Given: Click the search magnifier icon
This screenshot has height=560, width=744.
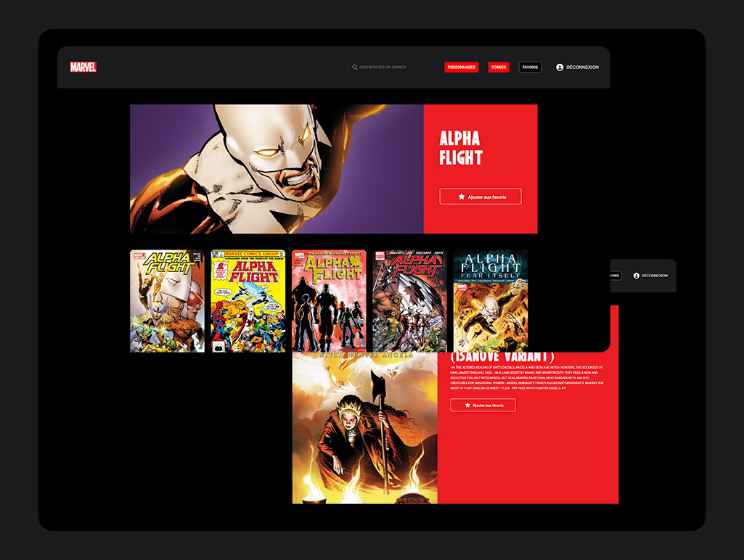Looking at the screenshot, I should pyautogui.click(x=354, y=67).
